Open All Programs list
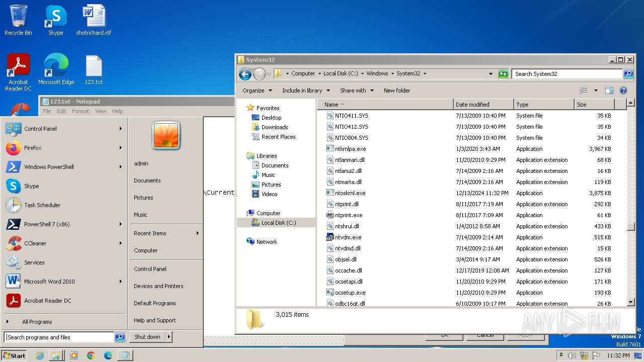The image size is (644, 362). (64, 322)
